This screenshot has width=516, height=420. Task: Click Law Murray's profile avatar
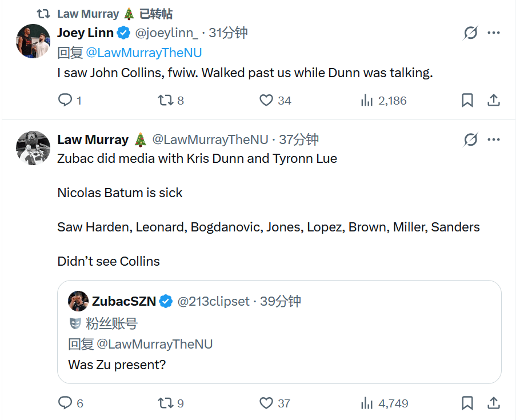click(31, 147)
